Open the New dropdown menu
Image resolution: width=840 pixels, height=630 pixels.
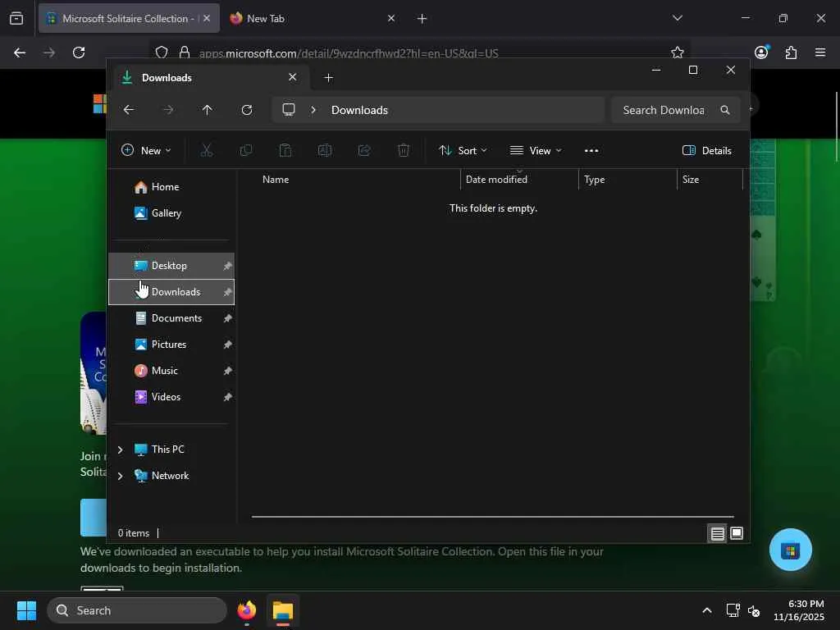click(146, 151)
